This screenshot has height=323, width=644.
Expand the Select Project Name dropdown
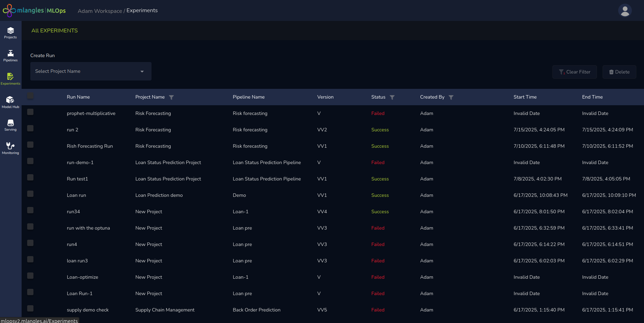91,71
